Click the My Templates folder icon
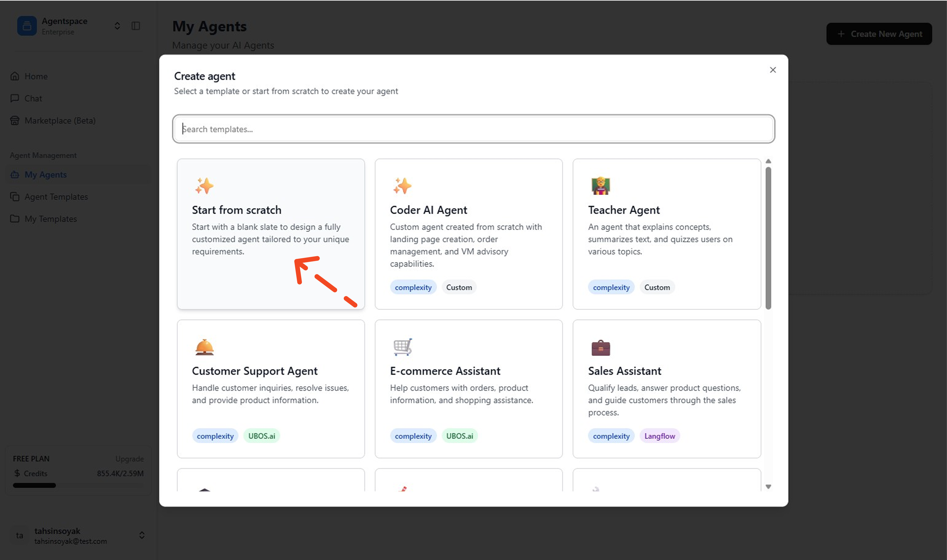 (15, 219)
